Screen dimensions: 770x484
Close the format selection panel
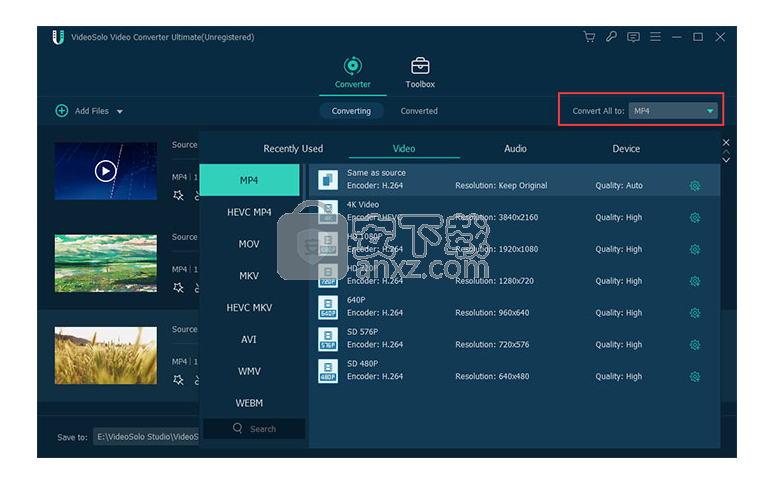coord(726,142)
